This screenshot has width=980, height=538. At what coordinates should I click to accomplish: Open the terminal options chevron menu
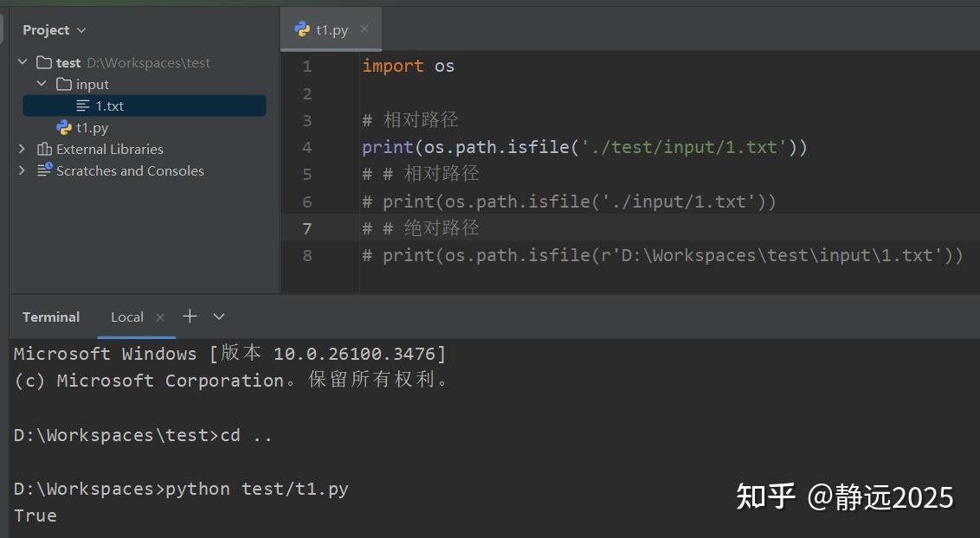[218, 317]
